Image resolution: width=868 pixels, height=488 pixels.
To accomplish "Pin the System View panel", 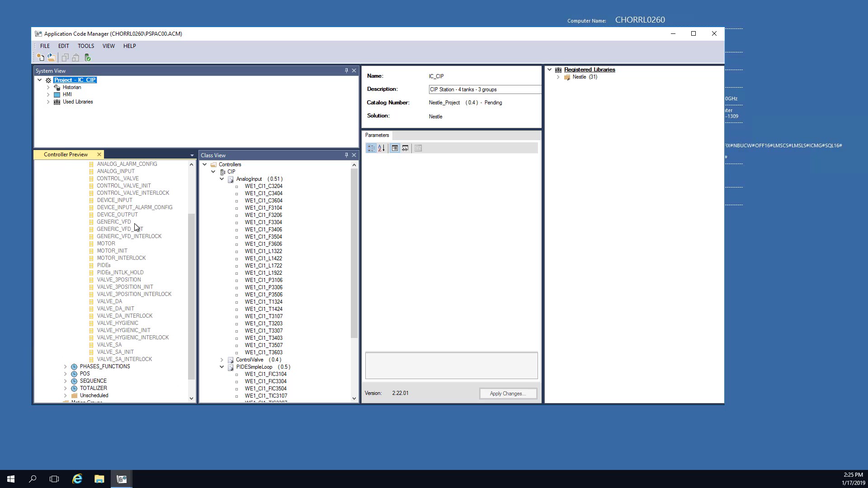I will 346,70.
